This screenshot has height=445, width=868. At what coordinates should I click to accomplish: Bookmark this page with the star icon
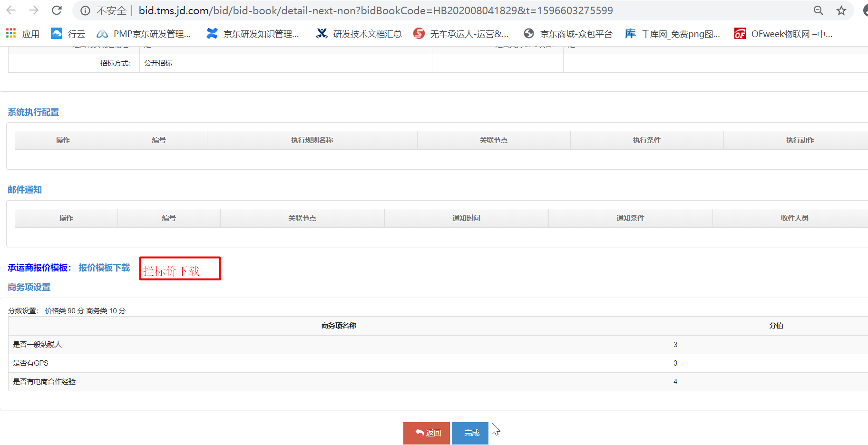(841, 10)
